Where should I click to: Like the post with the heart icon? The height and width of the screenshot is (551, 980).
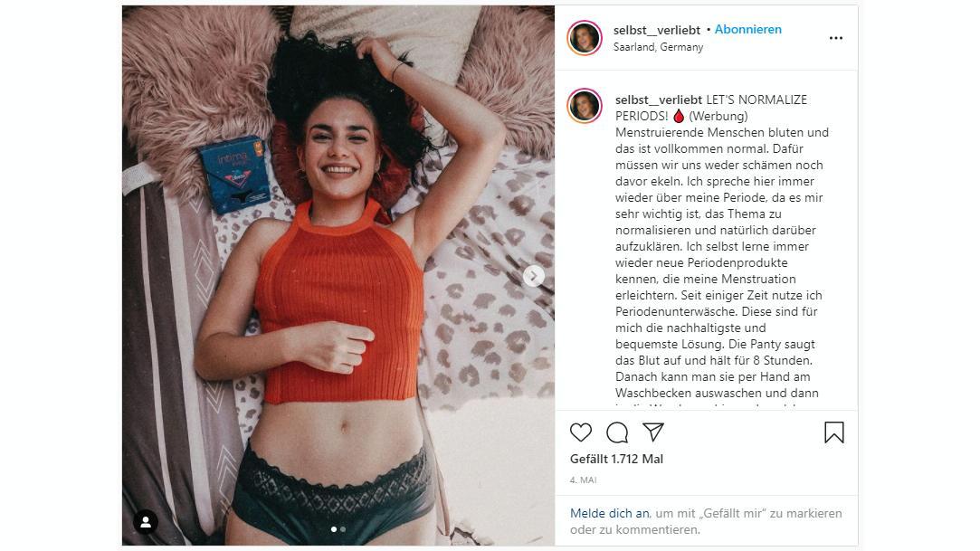[581, 432]
